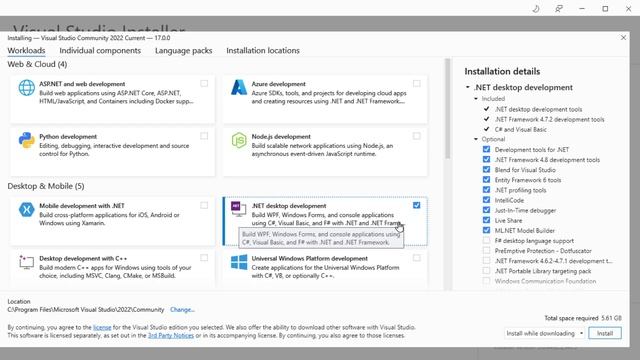Viewport: 640px width, 360px height.
Task: Uncheck .NET Framework 4.8 development tools
Action: click(486, 160)
